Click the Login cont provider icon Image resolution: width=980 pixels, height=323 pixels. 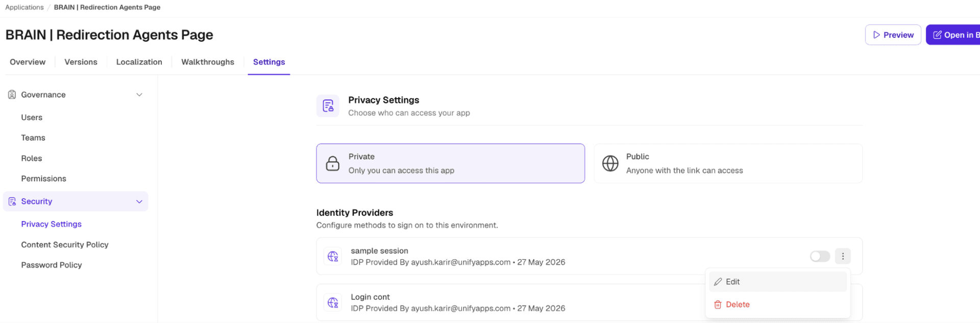[333, 303]
